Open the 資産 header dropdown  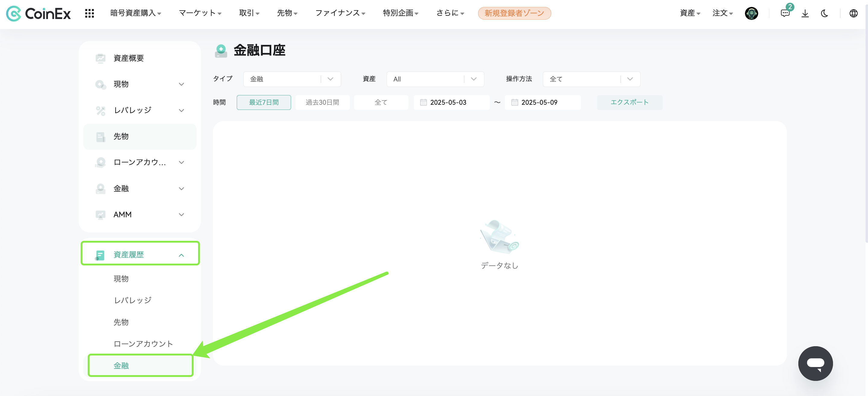(x=690, y=13)
